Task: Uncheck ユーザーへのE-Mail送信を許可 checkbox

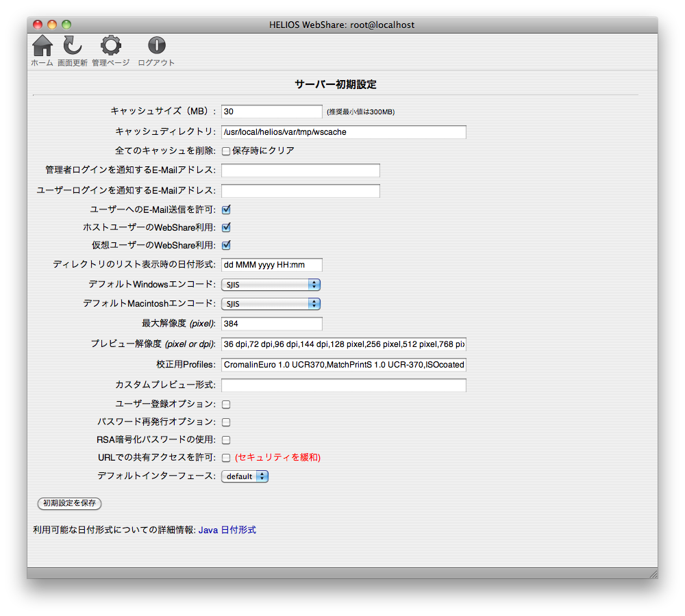Action: (x=226, y=209)
